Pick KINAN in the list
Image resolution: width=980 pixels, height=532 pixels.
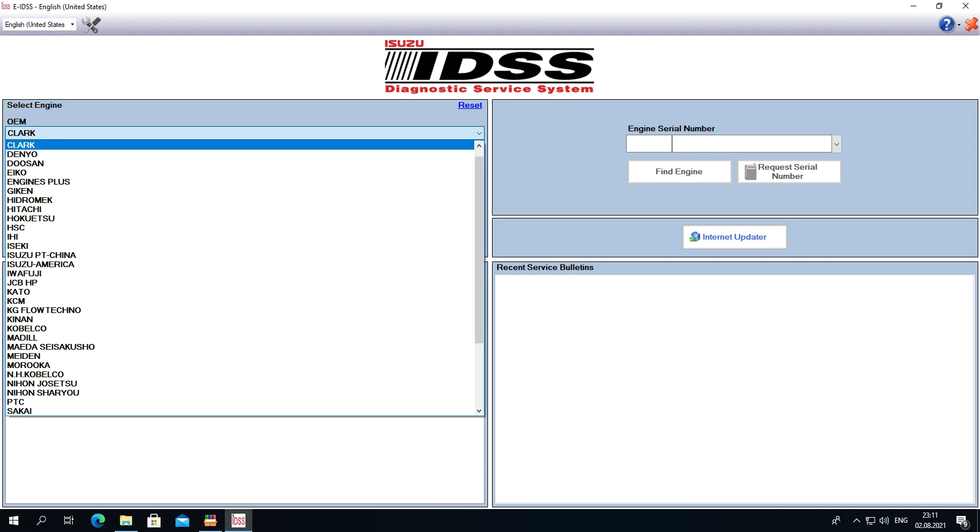point(240,319)
